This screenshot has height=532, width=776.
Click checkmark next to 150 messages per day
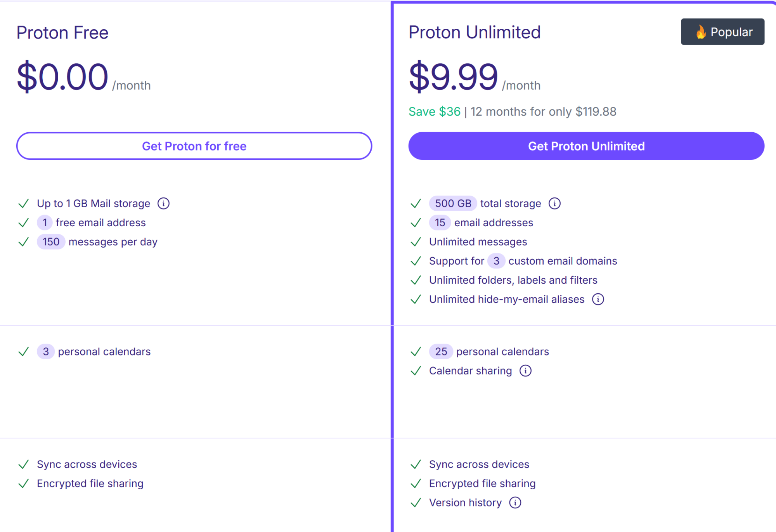(24, 242)
